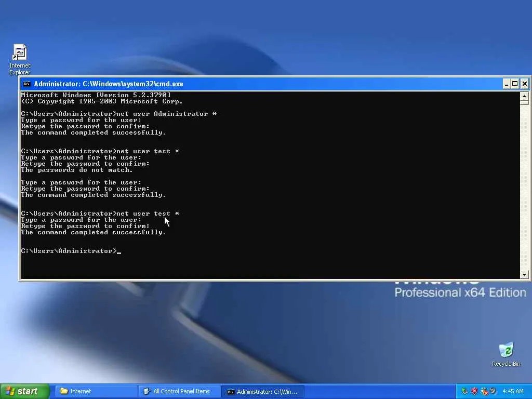The height and width of the screenshot is (399, 532).
Task: Open the volume speaker tray icon
Action: tap(493, 391)
